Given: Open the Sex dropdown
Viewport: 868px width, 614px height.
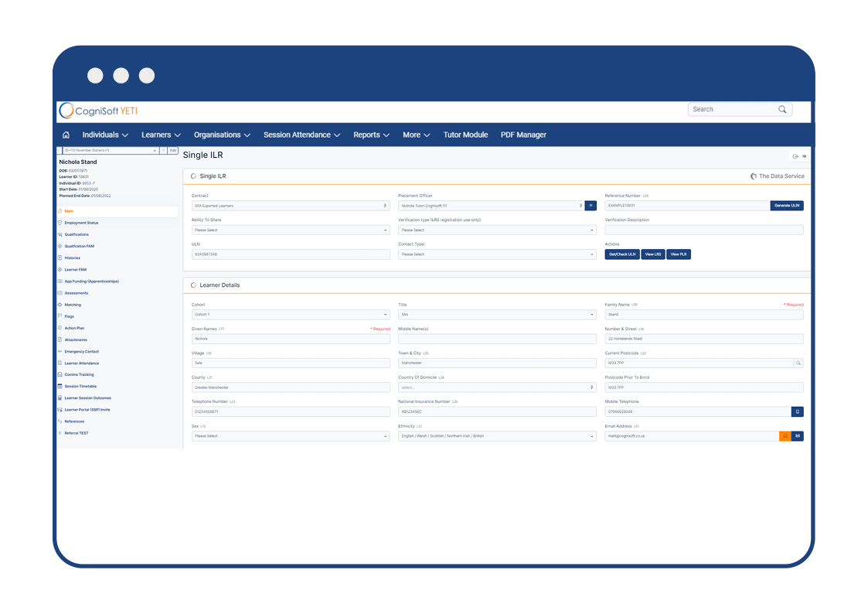Looking at the screenshot, I should [x=291, y=436].
